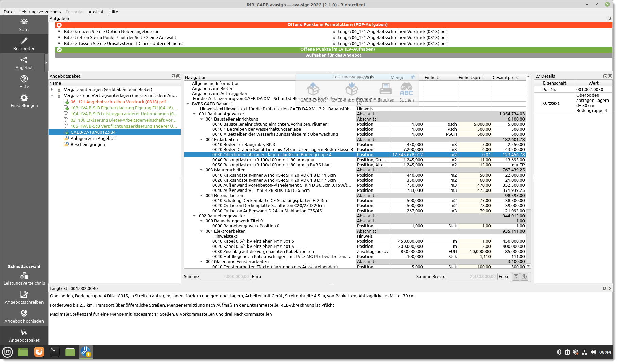Click scrollbar down arrow in LV table
Viewport: 618px width, 364px height.
pyautogui.click(x=528, y=266)
